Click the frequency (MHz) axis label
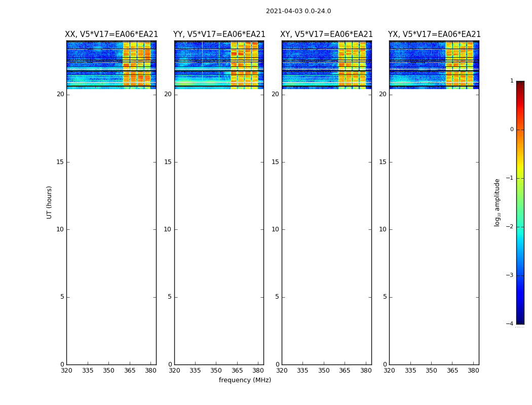 click(x=245, y=380)
